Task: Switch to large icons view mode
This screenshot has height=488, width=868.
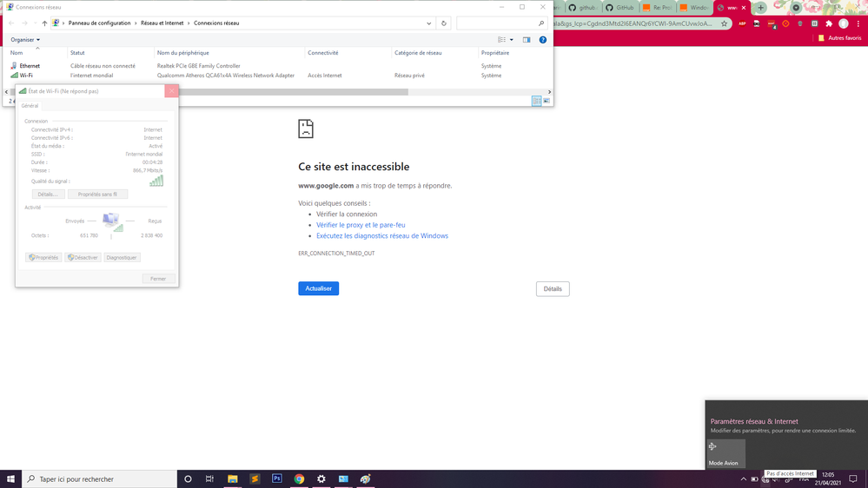Action: [547, 101]
